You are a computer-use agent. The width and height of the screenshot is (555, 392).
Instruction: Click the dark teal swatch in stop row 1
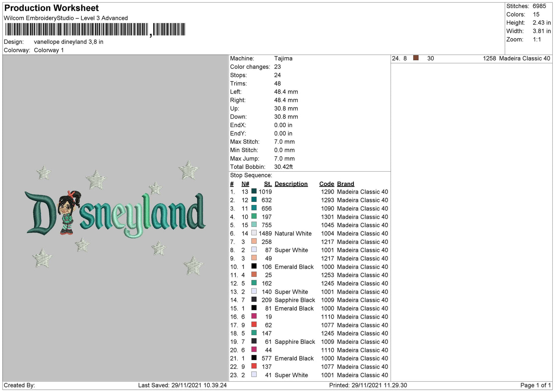(254, 191)
